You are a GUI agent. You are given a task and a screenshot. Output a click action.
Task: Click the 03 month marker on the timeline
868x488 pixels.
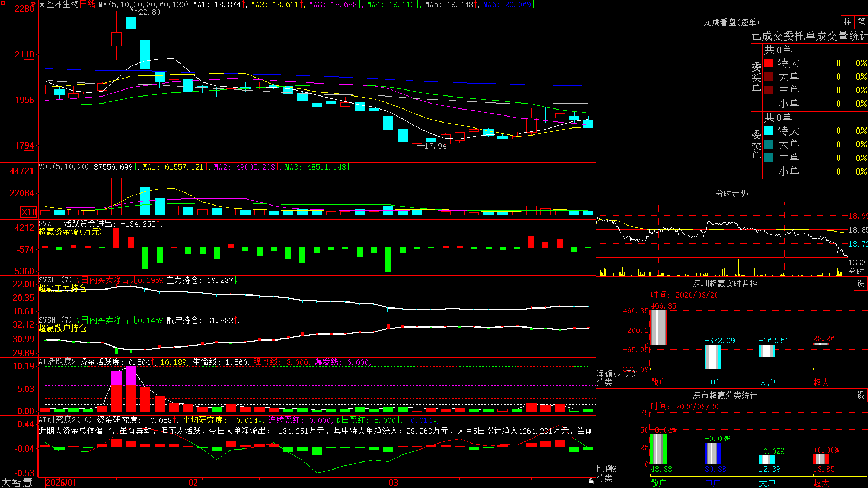click(393, 483)
